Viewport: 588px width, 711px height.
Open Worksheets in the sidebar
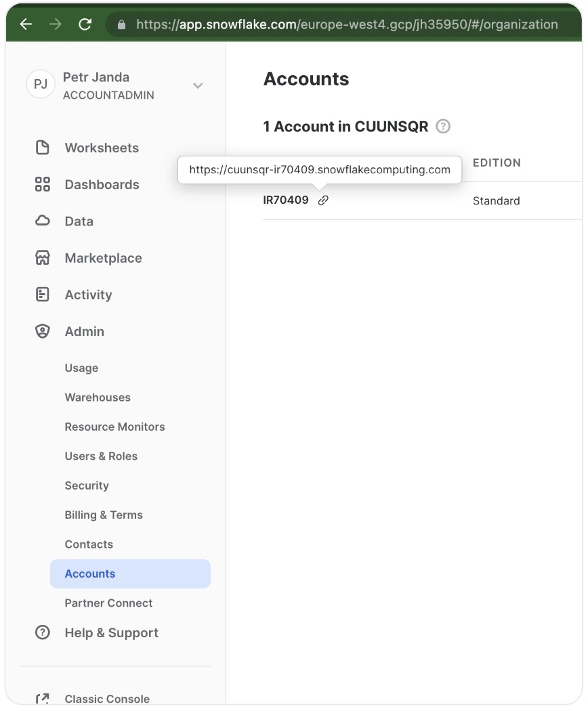(x=102, y=148)
